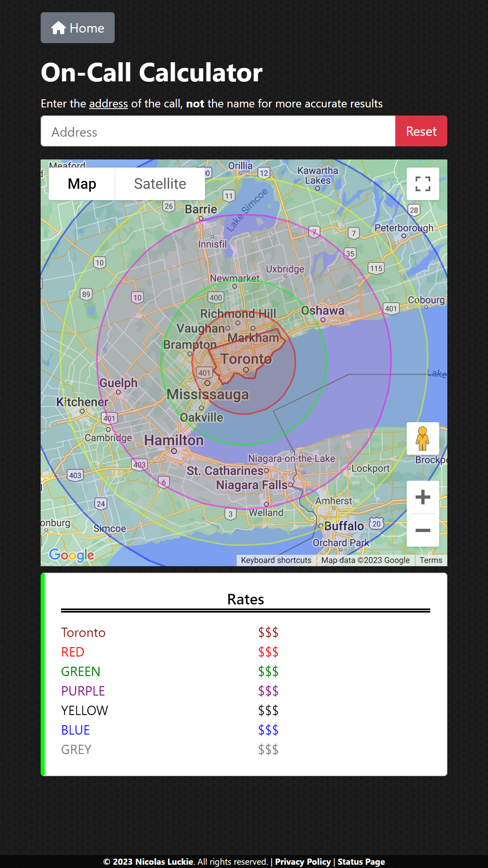Click the Barrie label on map
Screen dimensions: 488x868
(201, 209)
